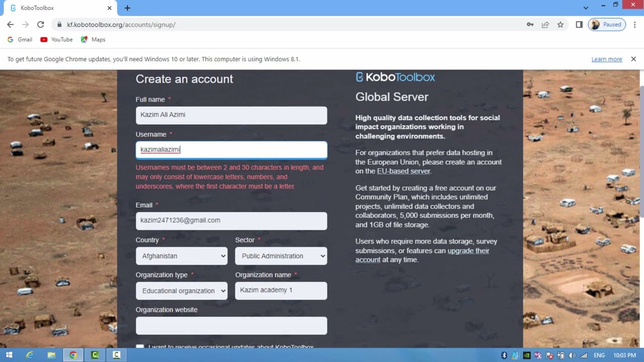Screen dimensions: 644x362
Task: Switch ENG input language indicator
Action: [599, 355]
